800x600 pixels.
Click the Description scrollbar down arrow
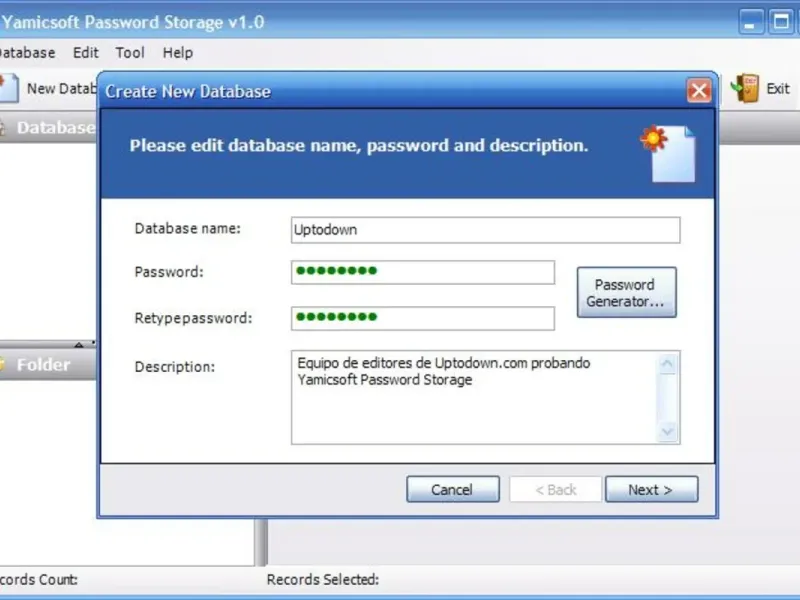pos(667,432)
